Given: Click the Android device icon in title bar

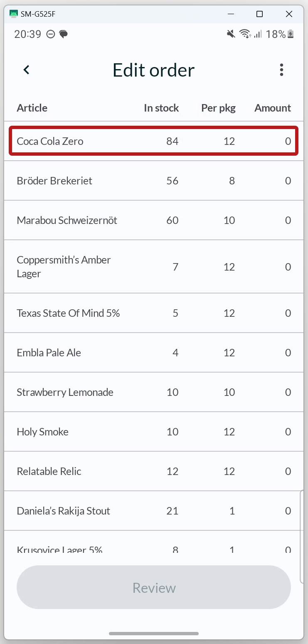Looking at the screenshot, I should (x=14, y=14).
